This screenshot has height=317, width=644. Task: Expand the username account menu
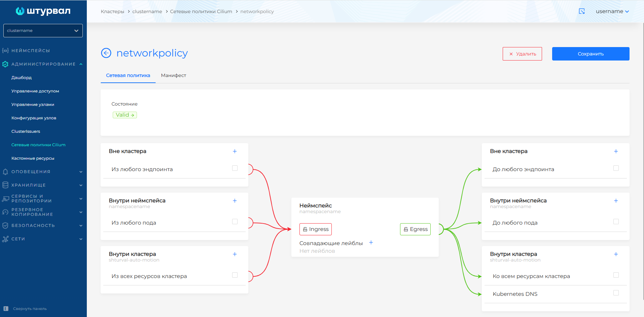[612, 11]
